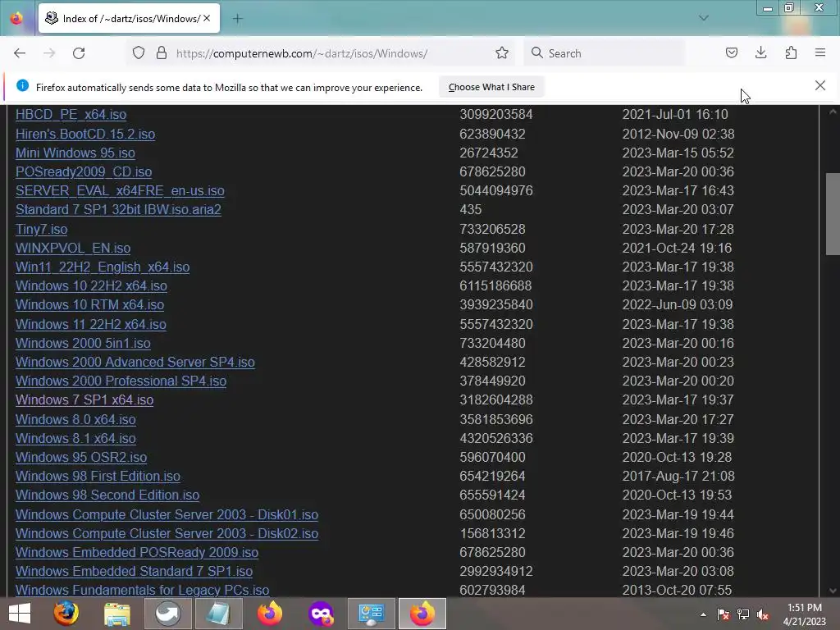The height and width of the screenshot is (630, 840).
Task: Open Win11_22H2_English_x64.iso link
Action: (103, 267)
